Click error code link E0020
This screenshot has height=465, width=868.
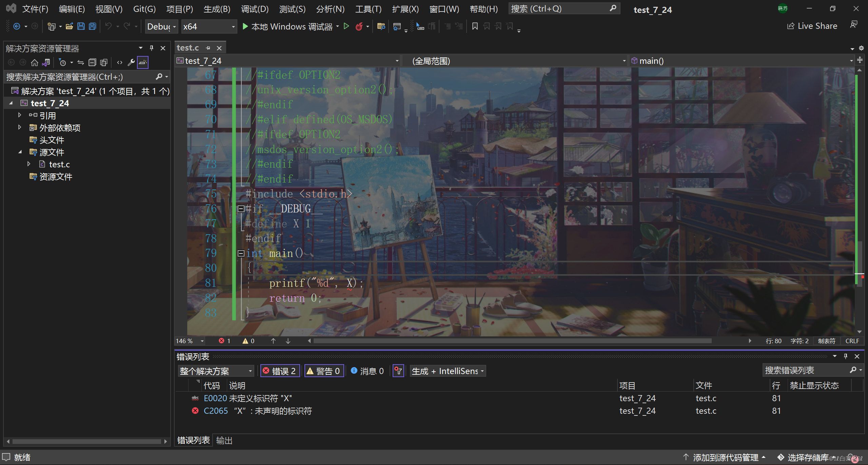(x=215, y=398)
